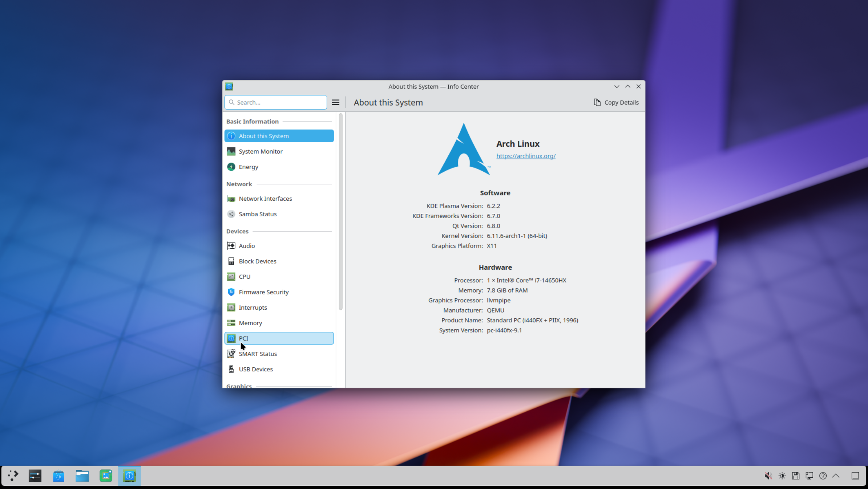View Samba Status page
868x489 pixels.
(x=279, y=214)
